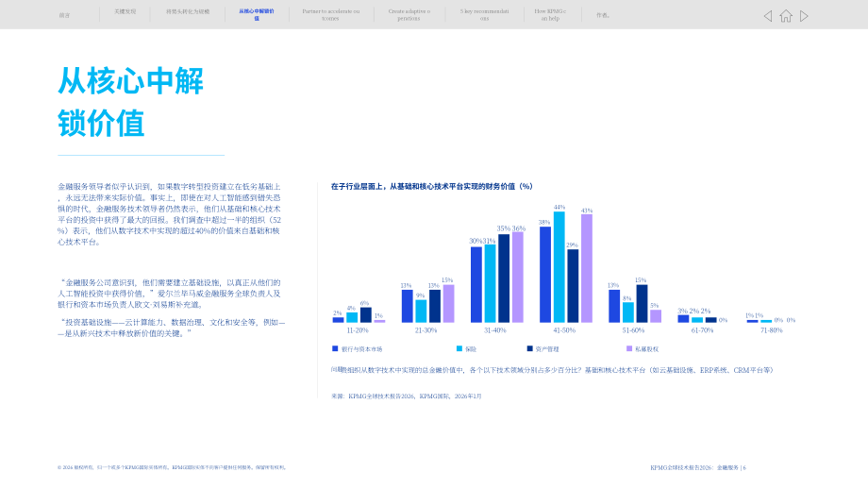
Task: Click the footer KPMG全球技术报告2026：金融服务 page label
Action: pos(698,468)
